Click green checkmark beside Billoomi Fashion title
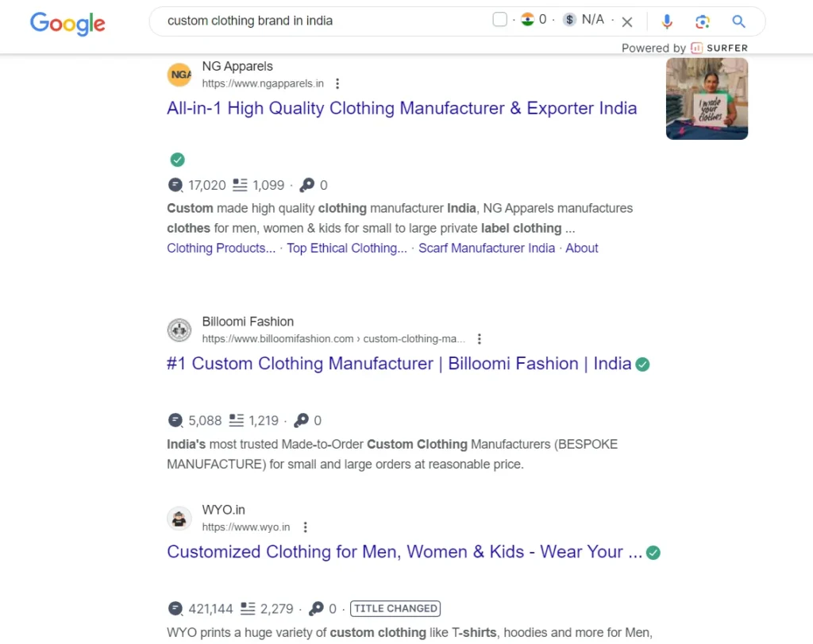 [642, 364]
